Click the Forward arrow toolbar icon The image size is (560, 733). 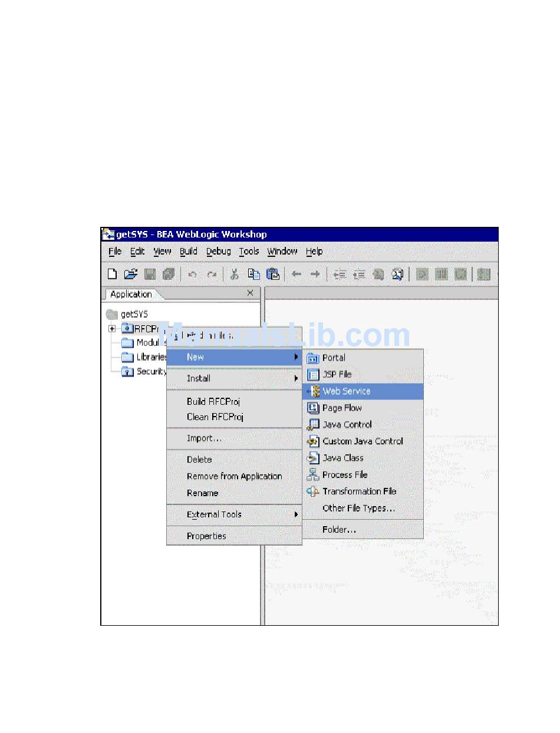point(315,274)
